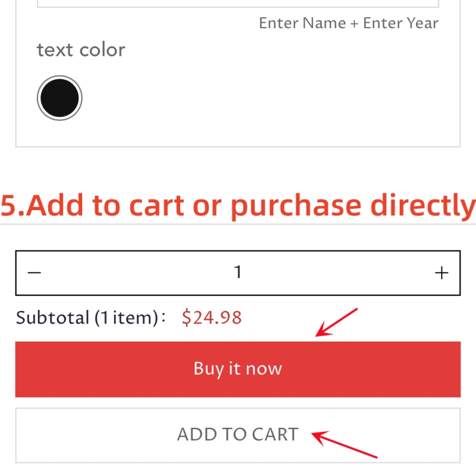This screenshot has width=476, height=476.
Task: Click the word Year in the input hint
Action: pos(422,23)
